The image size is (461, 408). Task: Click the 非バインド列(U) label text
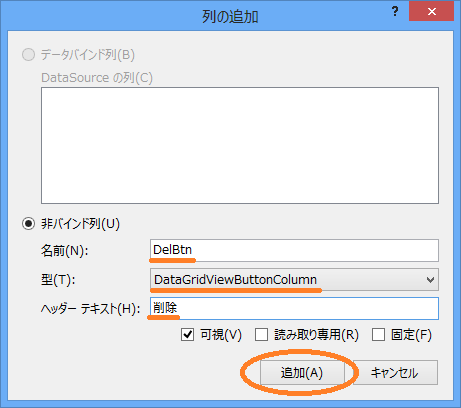click(80, 224)
